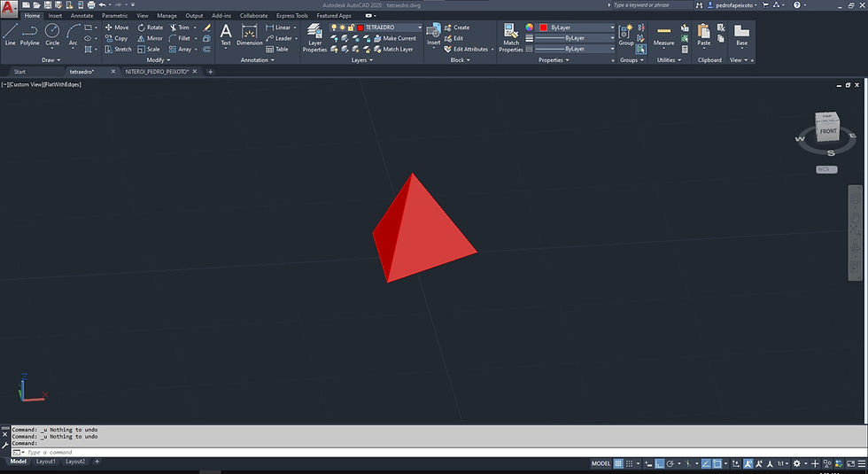The width and height of the screenshot is (868, 474).
Task: Click the Save icon in quick access toolbar
Action: click(47, 5)
